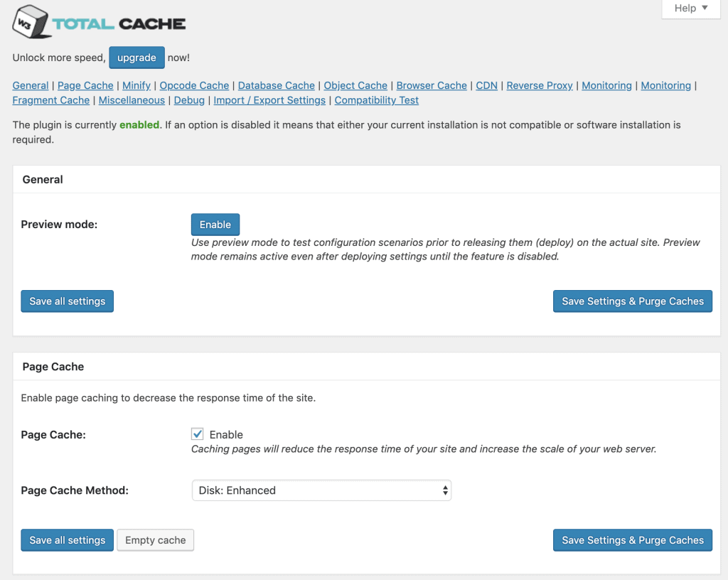Click the 'Page Cache Method:' label

click(75, 490)
